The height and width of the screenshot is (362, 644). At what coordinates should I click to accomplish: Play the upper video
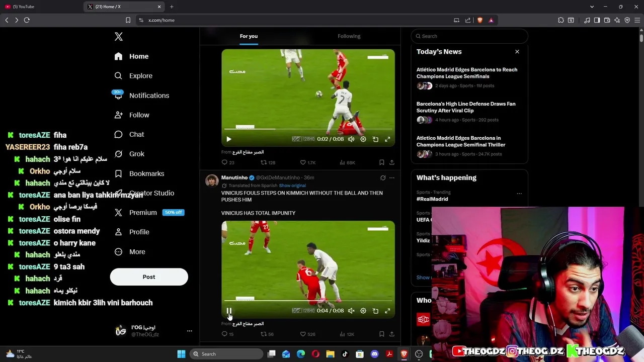click(228, 139)
